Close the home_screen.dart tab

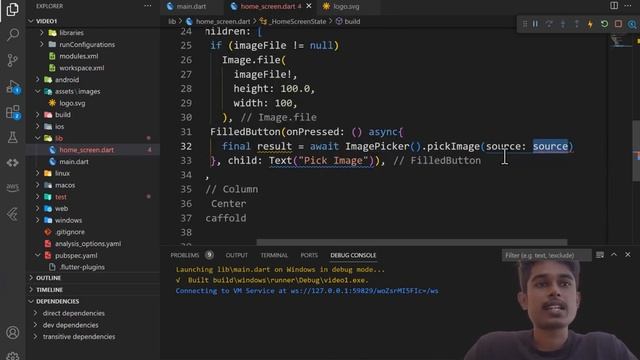click(x=309, y=6)
